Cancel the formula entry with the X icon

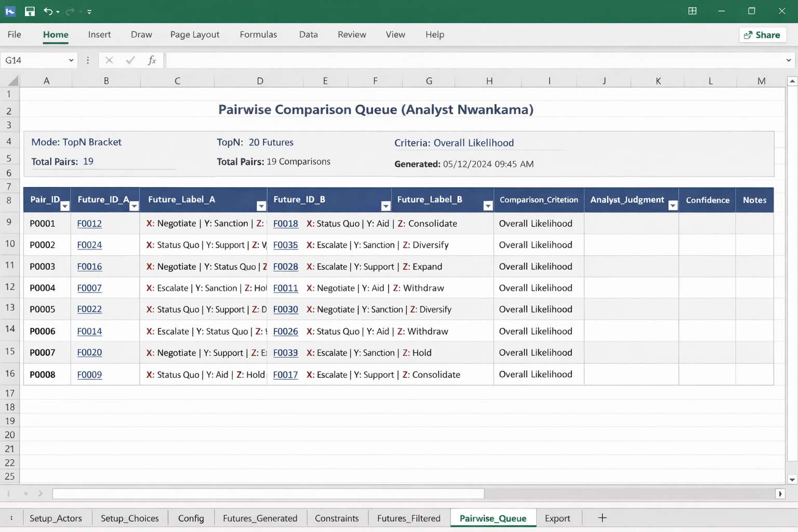point(109,60)
